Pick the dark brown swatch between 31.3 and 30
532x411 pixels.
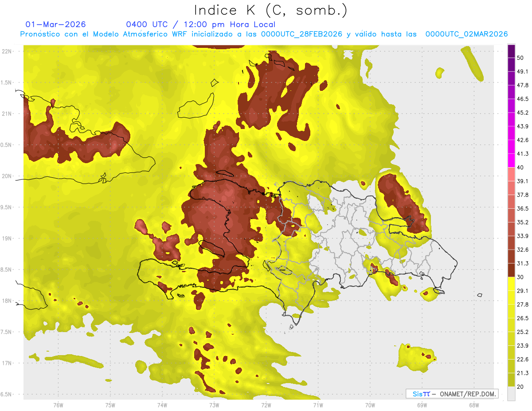click(512, 270)
